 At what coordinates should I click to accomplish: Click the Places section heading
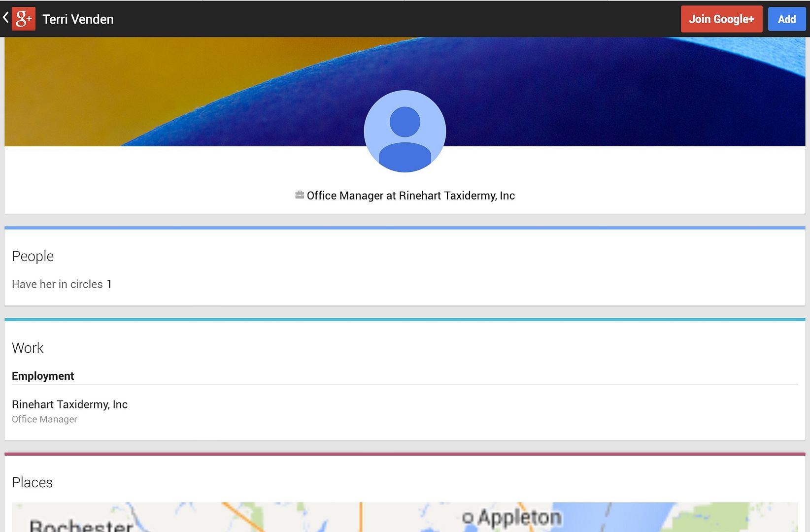[x=32, y=482]
